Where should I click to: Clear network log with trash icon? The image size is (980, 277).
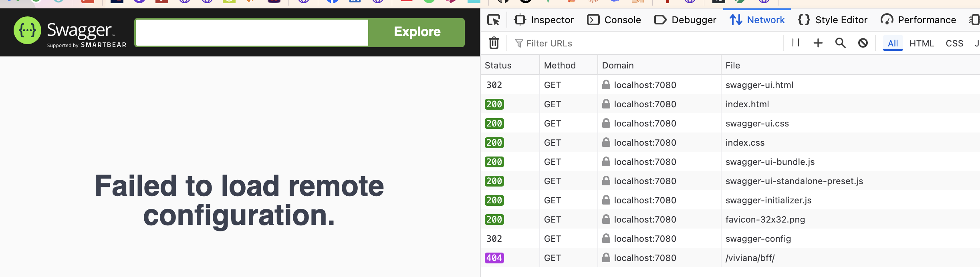click(494, 43)
